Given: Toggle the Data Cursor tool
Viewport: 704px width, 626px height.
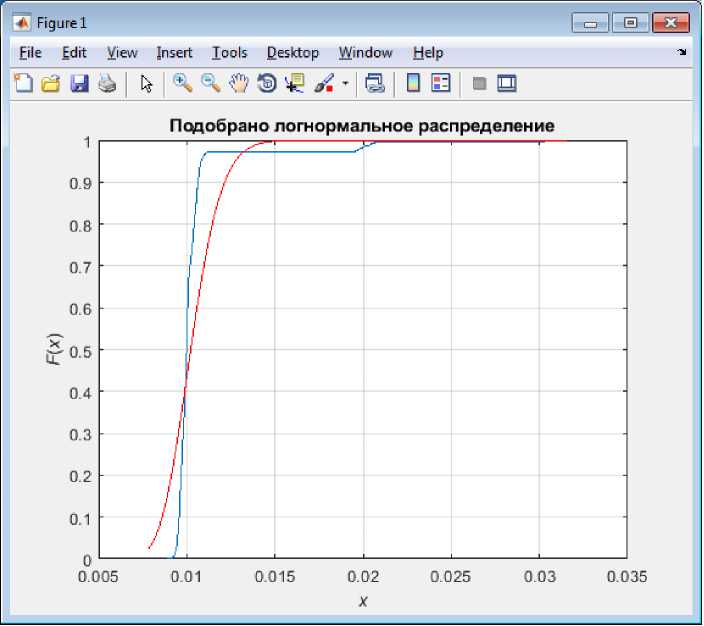Looking at the screenshot, I should coord(294,84).
